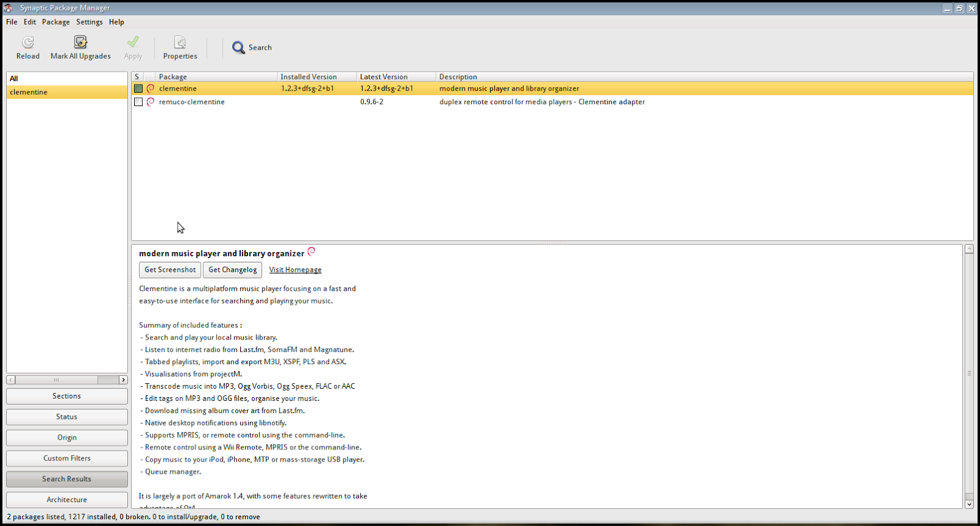980x526 pixels.
Task: Click the Search magnifier icon
Action: 238,47
